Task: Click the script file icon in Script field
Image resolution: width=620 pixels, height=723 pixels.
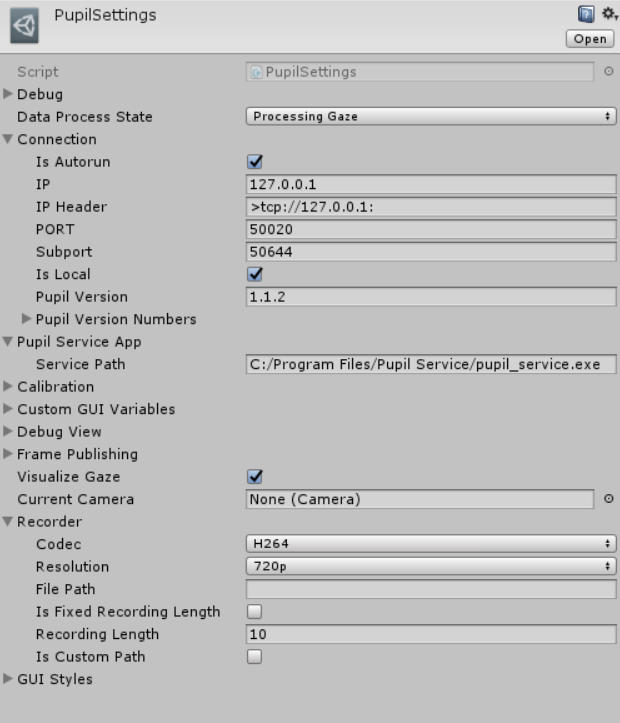Action: tap(256, 72)
